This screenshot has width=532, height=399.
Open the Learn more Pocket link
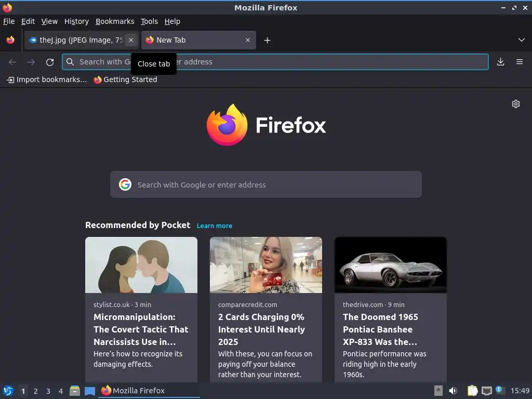pyautogui.click(x=215, y=225)
